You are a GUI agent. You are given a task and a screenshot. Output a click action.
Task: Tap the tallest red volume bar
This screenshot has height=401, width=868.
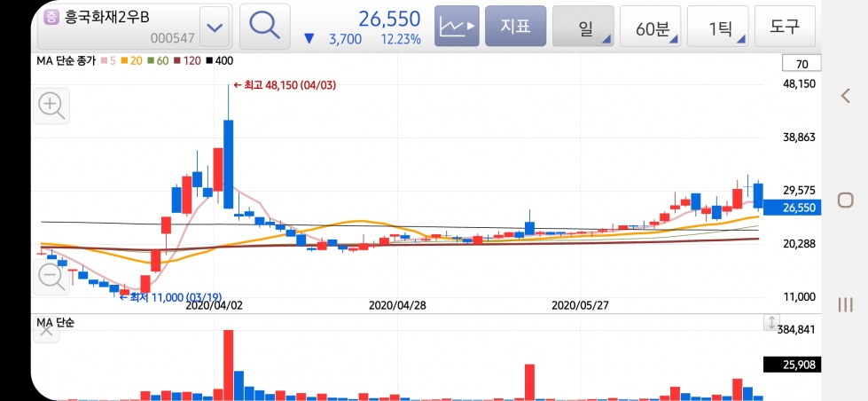coord(228,366)
